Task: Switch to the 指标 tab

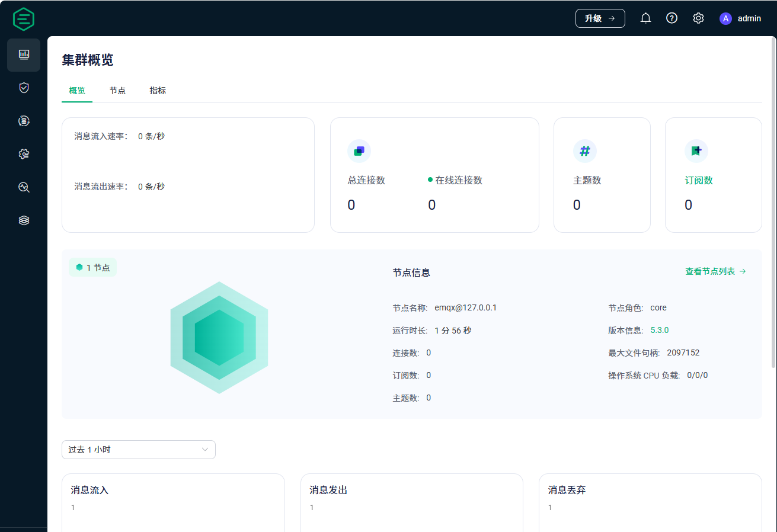Action: 158,91
